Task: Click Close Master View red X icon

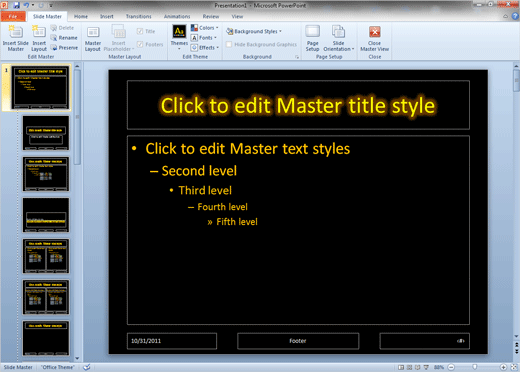Action: coord(375,32)
